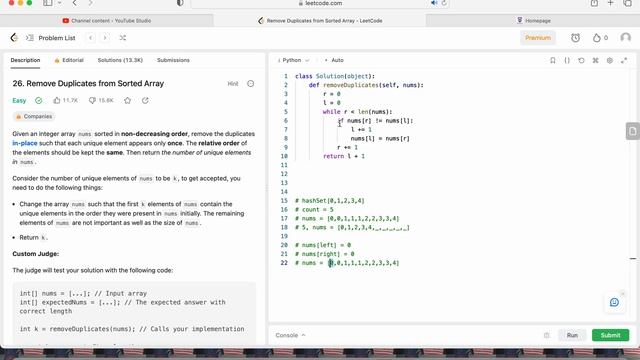The image size is (640, 360).
Task: Pick a random problem shuffle icon
Action: pos(122,38)
